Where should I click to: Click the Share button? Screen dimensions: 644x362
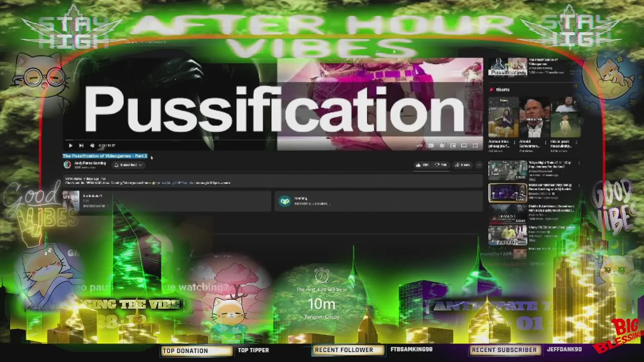(x=462, y=164)
